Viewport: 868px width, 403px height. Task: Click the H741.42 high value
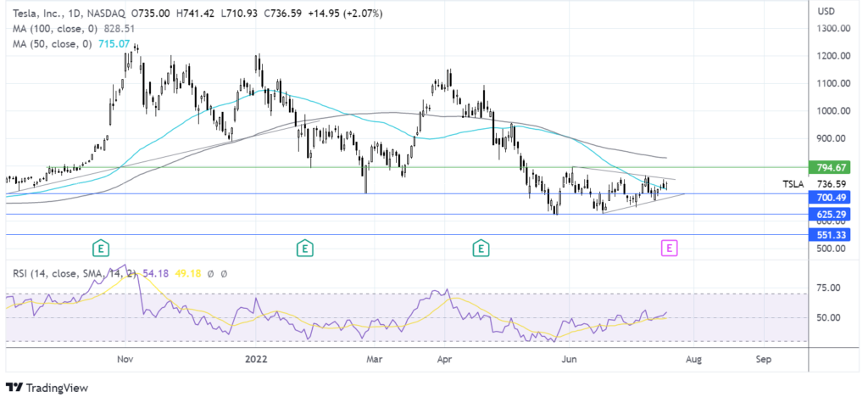[x=193, y=13]
